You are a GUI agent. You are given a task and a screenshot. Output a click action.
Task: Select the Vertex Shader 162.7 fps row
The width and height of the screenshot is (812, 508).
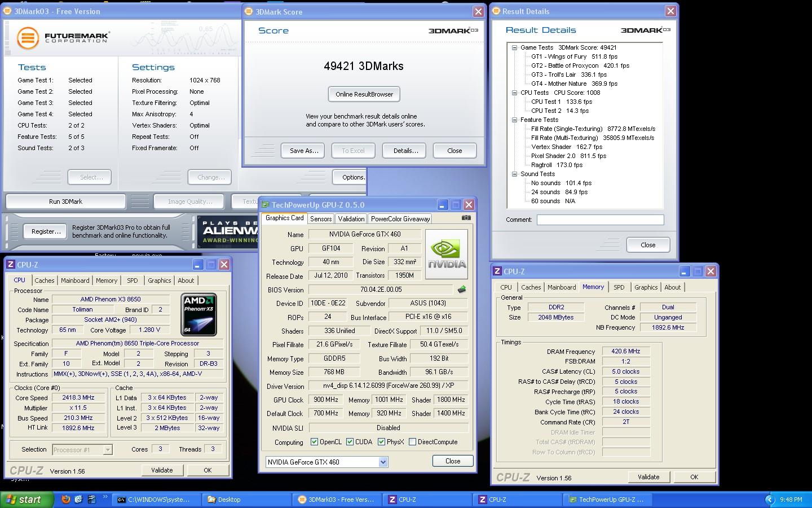(567, 147)
